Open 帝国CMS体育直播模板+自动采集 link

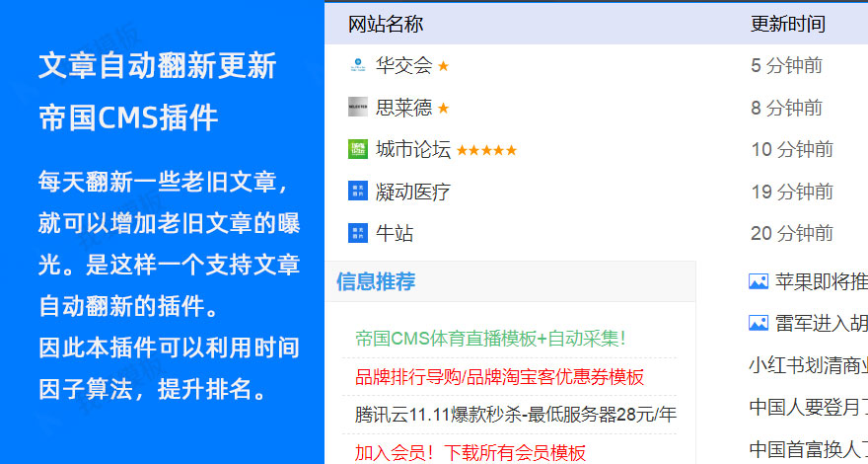coord(490,339)
